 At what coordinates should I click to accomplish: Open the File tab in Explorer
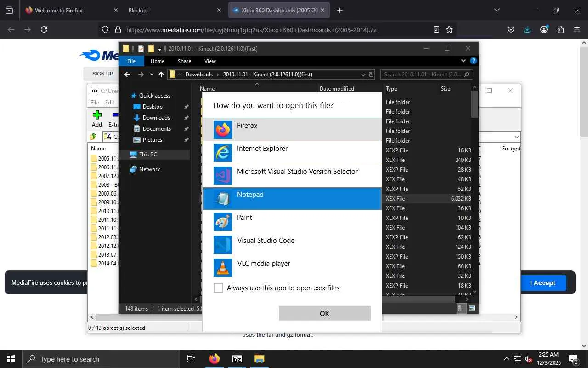pyautogui.click(x=131, y=61)
